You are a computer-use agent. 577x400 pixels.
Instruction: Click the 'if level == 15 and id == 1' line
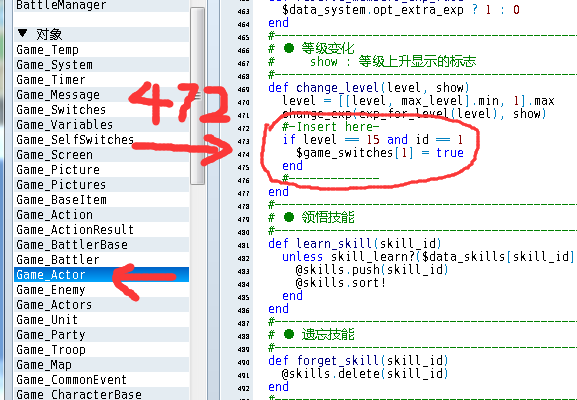(x=372, y=139)
